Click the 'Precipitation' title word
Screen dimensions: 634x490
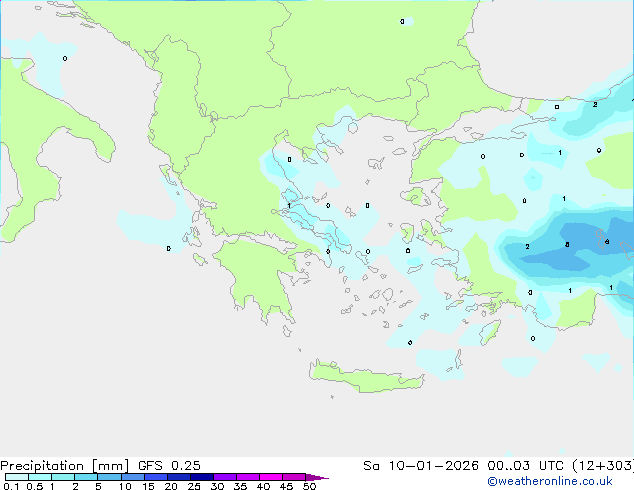click(42, 466)
